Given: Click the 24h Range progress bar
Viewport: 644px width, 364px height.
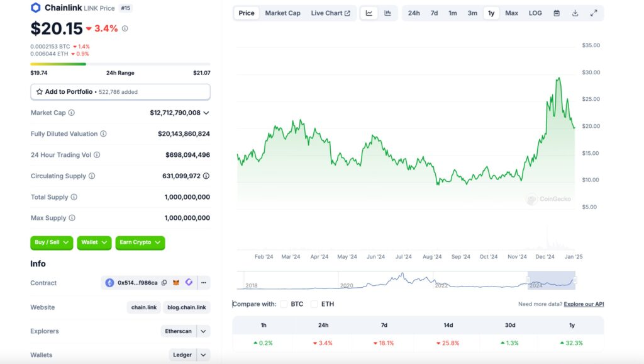Looking at the screenshot, I should (x=120, y=64).
